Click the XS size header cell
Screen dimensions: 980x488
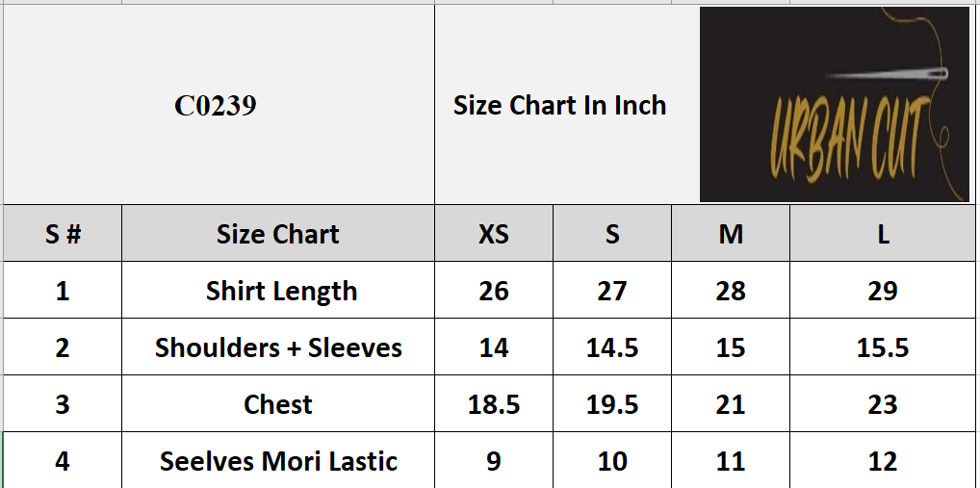pyautogui.click(x=494, y=234)
